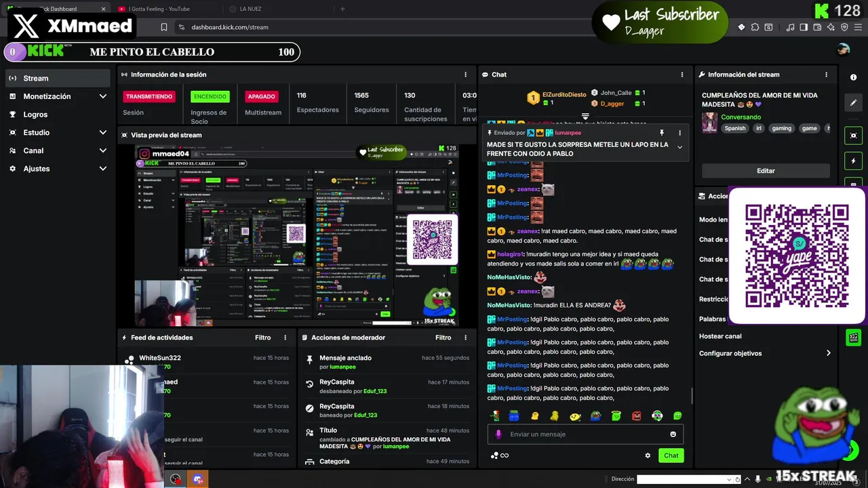Click the TRANSMITIENDO session badge
Screen dimensions: 868x488
[149, 96]
